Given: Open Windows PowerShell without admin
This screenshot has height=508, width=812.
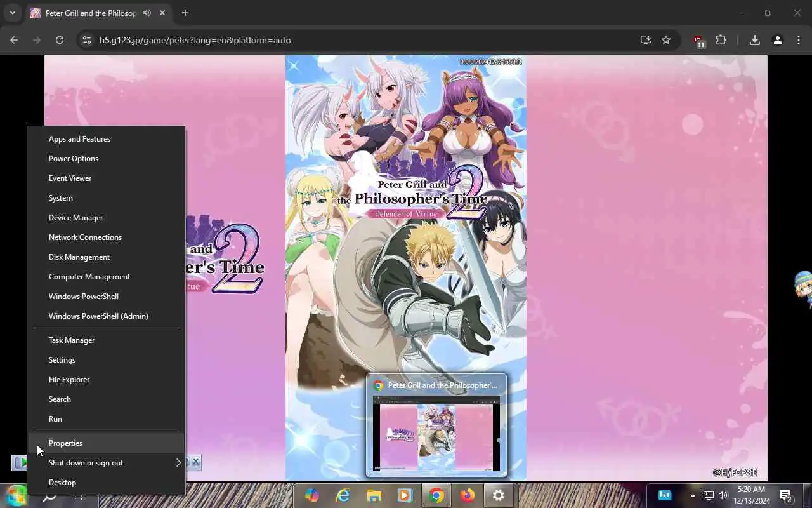Looking at the screenshot, I should (106, 297).
